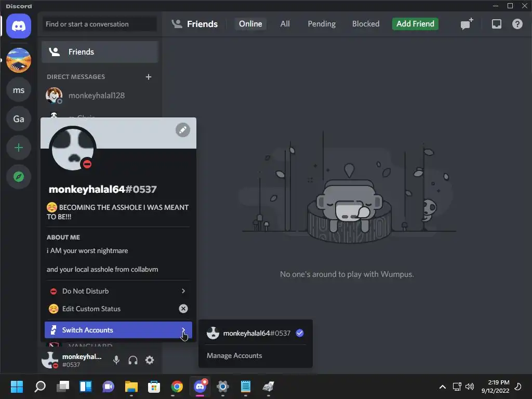Open Widgets from the taskbar
Image resolution: width=532 pixels, height=399 pixels.
click(x=86, y=387)
